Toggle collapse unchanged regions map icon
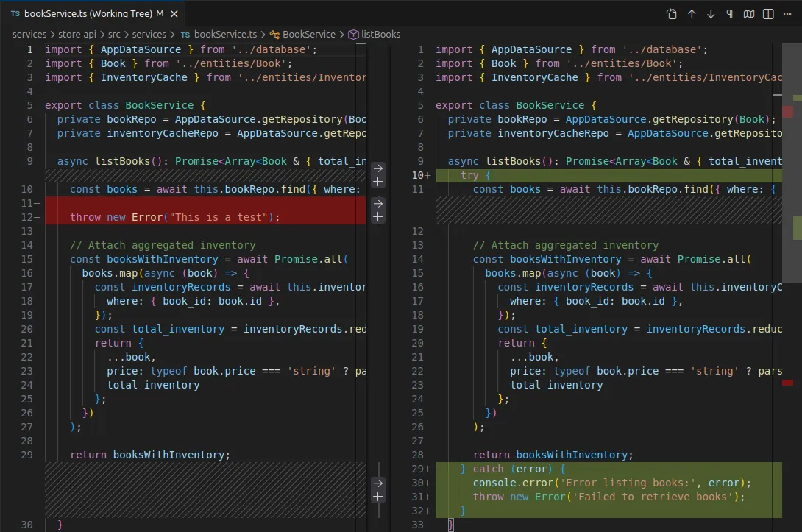The height and width of the screenshot is (532, 802). pyautogui.click(x=749, y=14)
